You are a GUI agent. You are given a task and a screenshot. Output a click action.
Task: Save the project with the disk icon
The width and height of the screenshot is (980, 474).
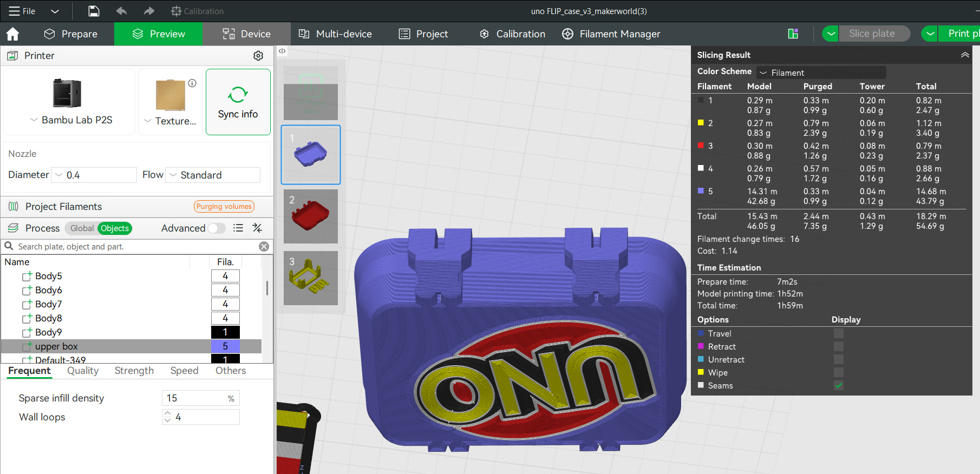(94, 11)
